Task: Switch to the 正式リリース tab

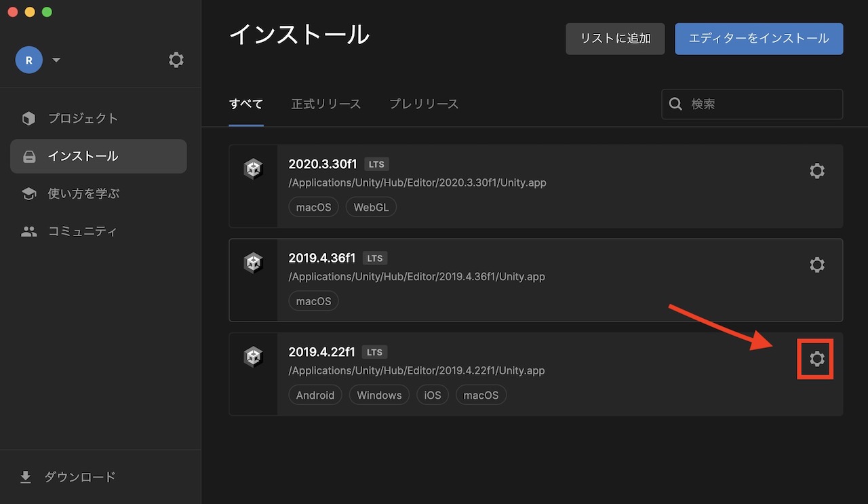Action: pos(326,104)
